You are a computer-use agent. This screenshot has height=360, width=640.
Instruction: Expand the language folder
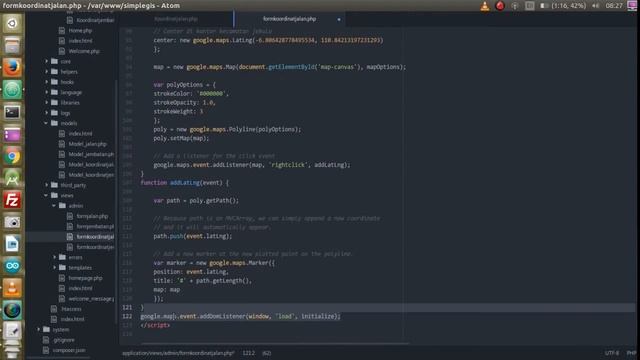(71, 92)
